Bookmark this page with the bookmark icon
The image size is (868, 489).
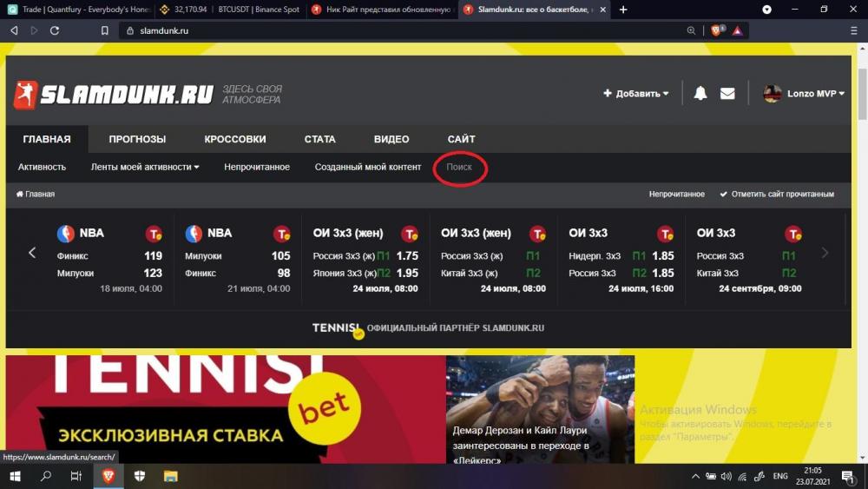[105, 30]
